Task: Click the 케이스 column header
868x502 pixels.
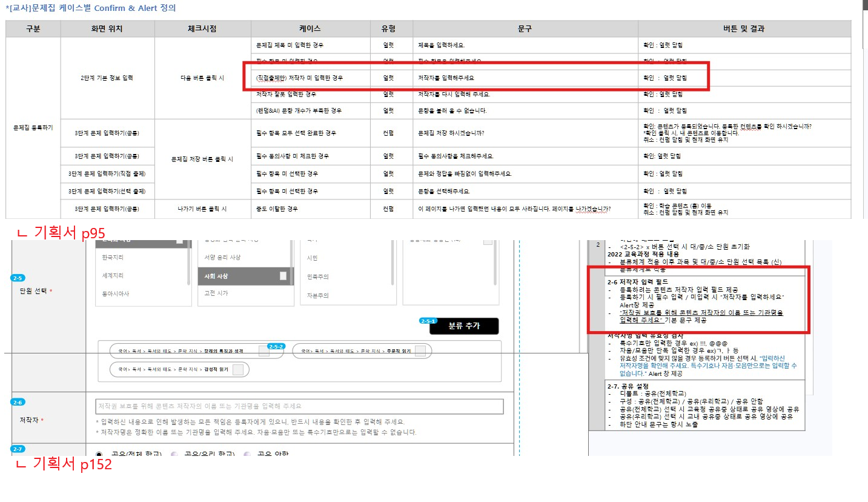Action: 311,28
